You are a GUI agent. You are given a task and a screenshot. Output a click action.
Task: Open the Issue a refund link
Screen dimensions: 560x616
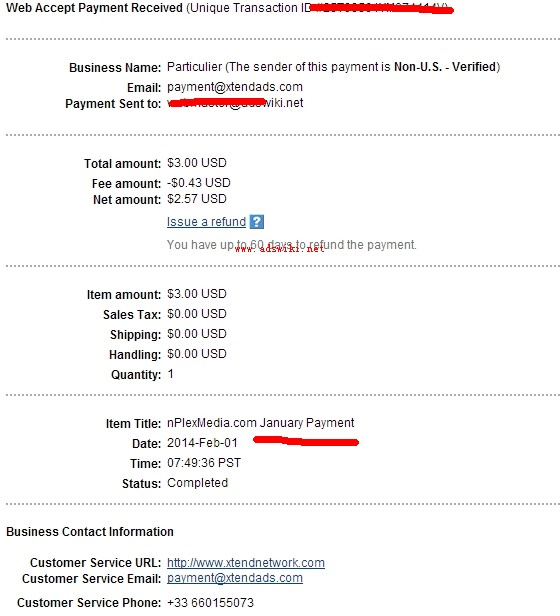click(206, 222)
